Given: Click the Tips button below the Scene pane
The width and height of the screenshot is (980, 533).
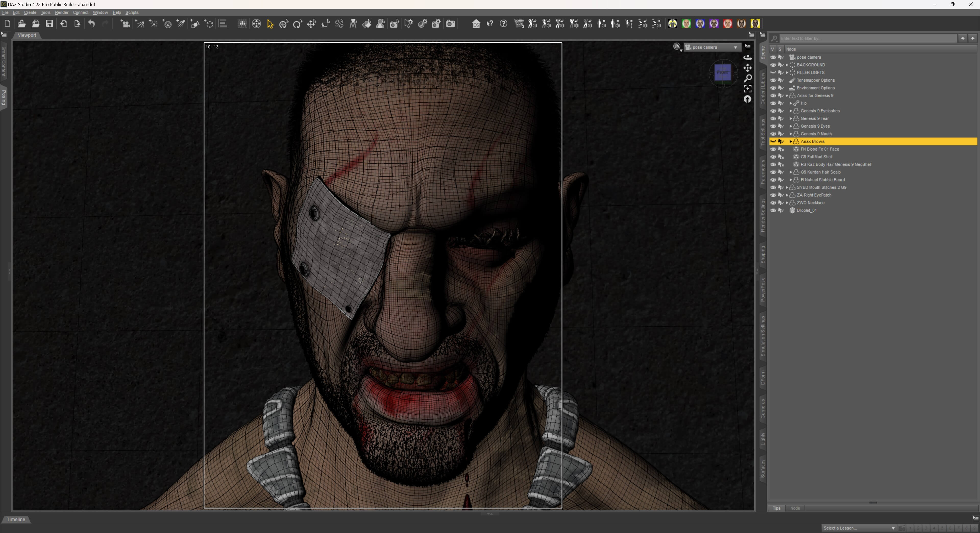Looking at the screenshot, I should [x=776, y=508].
